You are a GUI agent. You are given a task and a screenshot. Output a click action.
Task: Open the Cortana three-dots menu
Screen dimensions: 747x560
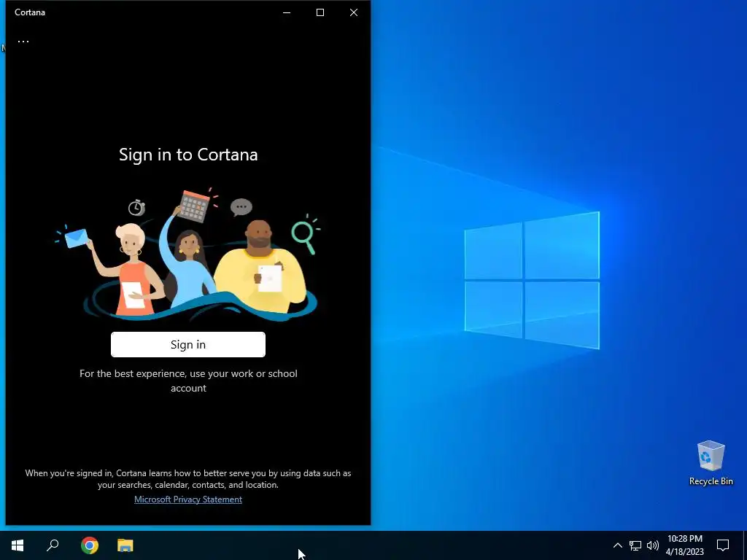pyautogui.click(x=23, y=42)
